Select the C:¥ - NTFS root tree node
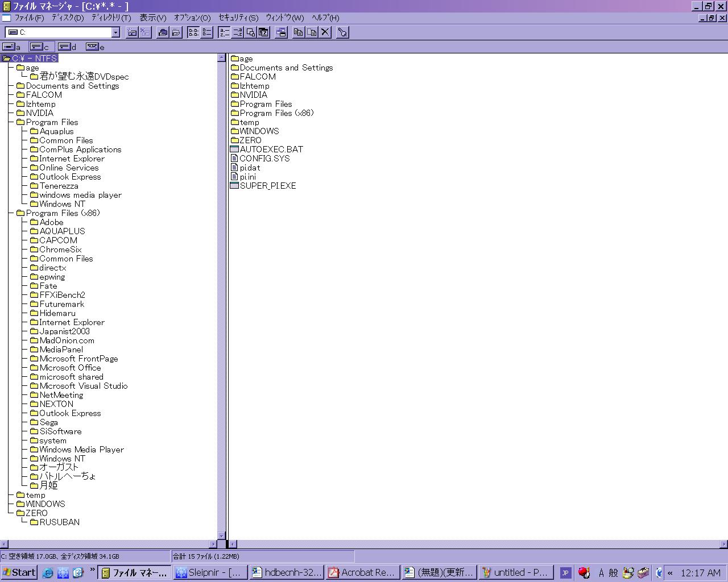The image size is (728, 582). click(30, 58)
